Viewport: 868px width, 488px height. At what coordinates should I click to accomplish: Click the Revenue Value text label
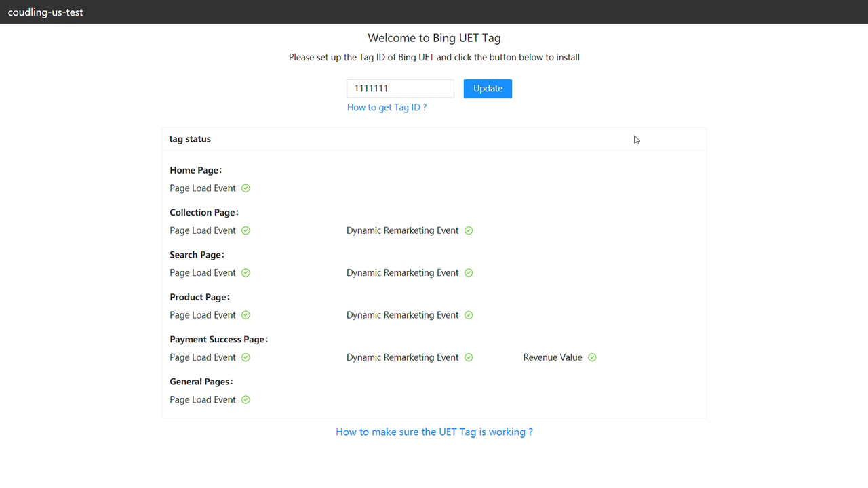tap(552, 357)
